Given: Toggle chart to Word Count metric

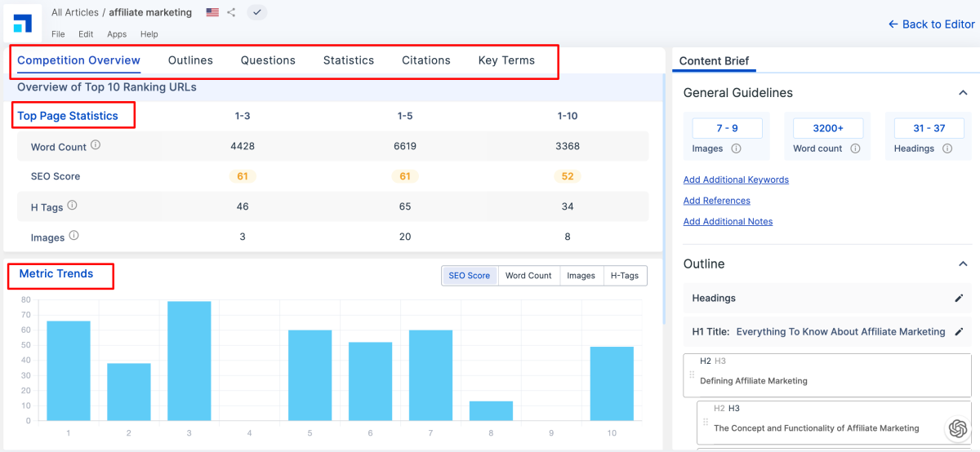Looking at the screenshot, I should pos(528,276).
